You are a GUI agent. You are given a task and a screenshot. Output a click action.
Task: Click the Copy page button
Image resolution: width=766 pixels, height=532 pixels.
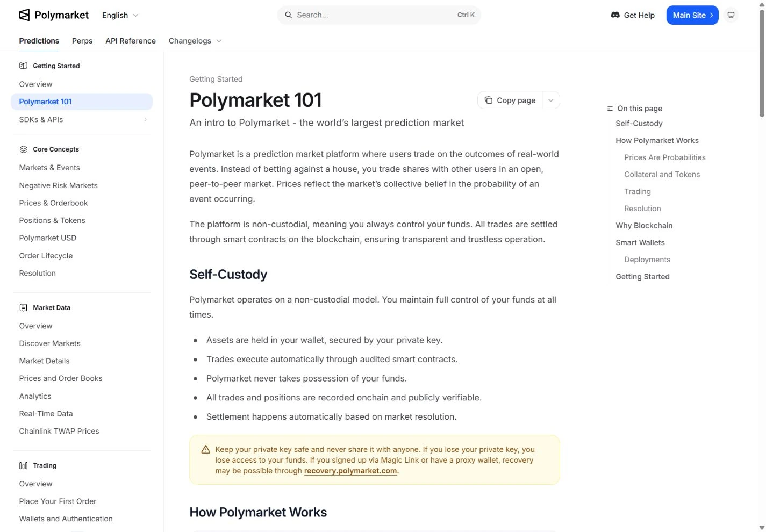tap(511, 100)
